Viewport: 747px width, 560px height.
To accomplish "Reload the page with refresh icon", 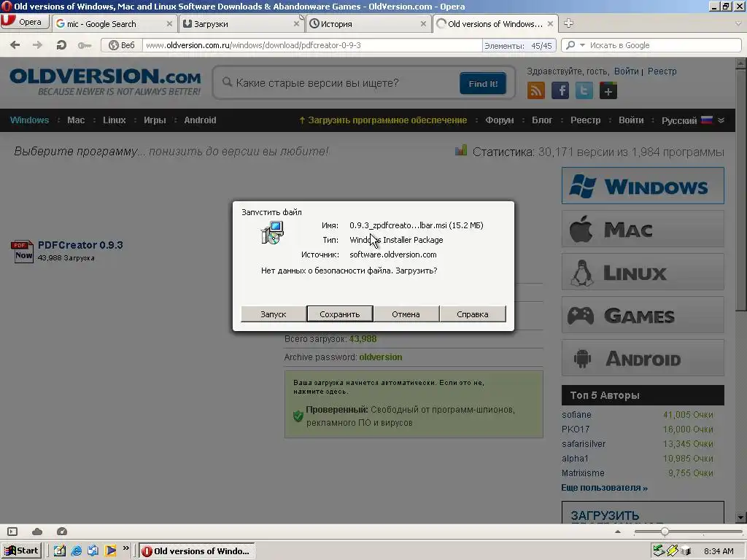I will (61, 45).
